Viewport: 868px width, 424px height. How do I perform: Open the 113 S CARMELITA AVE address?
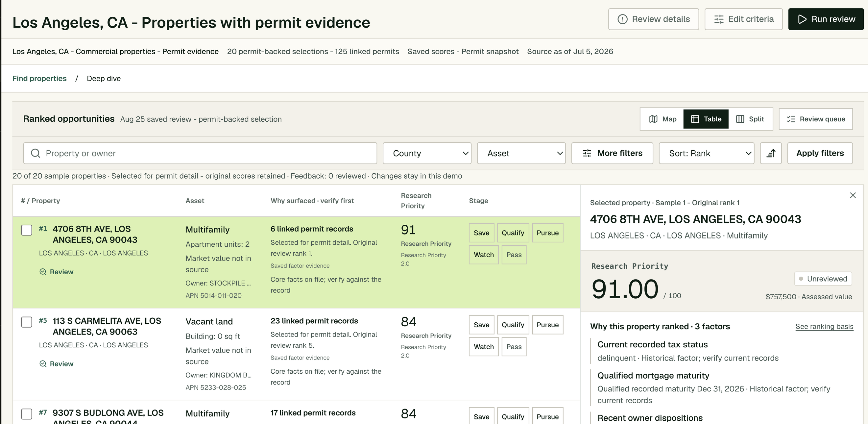(x=107, y=326)
